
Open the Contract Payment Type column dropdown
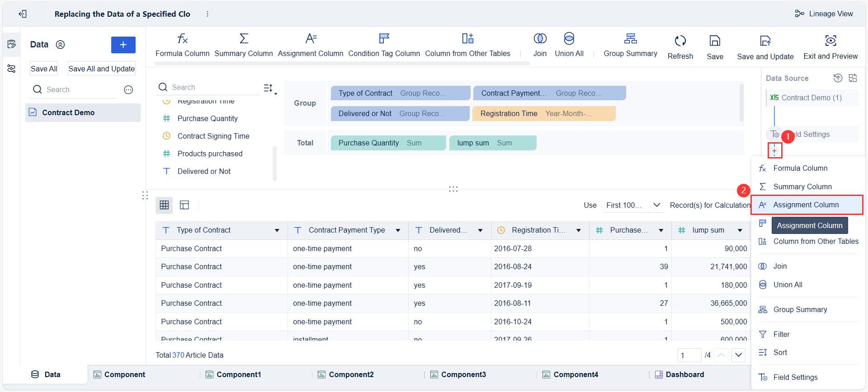[x=398, y=230]
